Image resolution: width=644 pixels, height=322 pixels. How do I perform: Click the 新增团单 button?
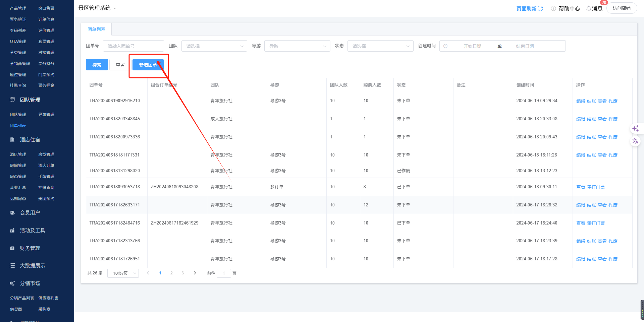pos(148,65)
